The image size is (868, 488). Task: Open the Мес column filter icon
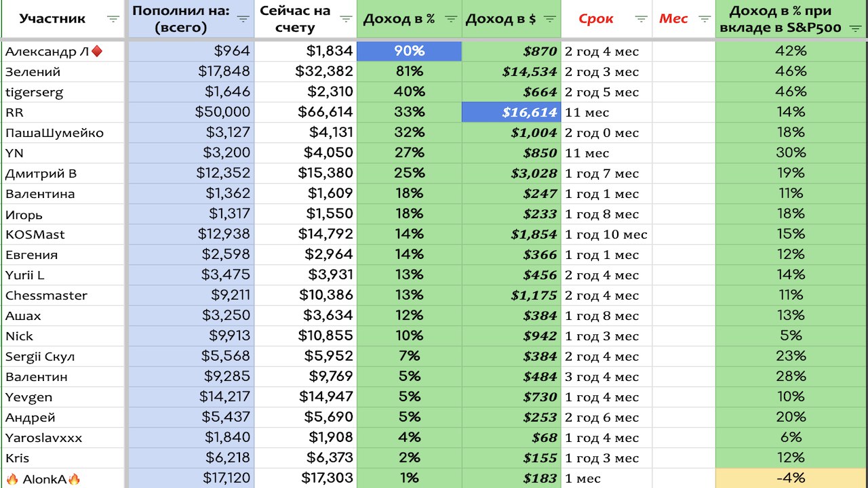coord(705,19)
